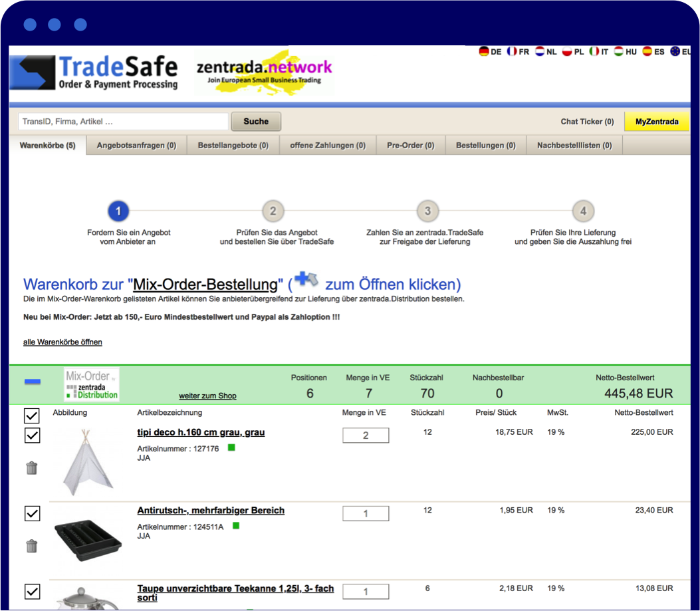Click the 23,40 EUR Antirutsch total

point(654,510)
